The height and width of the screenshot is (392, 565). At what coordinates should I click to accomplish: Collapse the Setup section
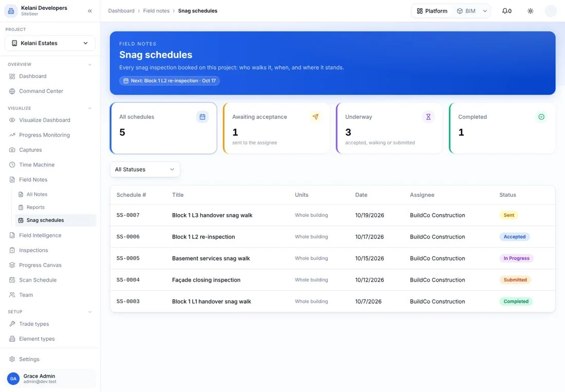pyautogui.click(x=90, y=312)
